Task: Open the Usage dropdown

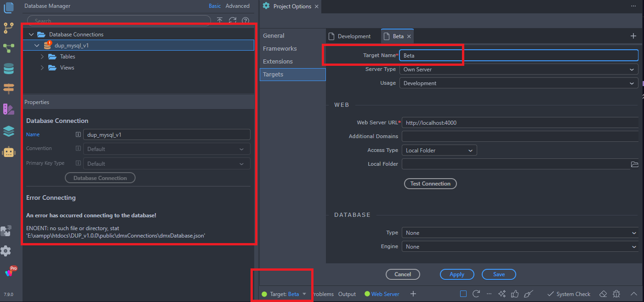Action: [x=519, y=83]
